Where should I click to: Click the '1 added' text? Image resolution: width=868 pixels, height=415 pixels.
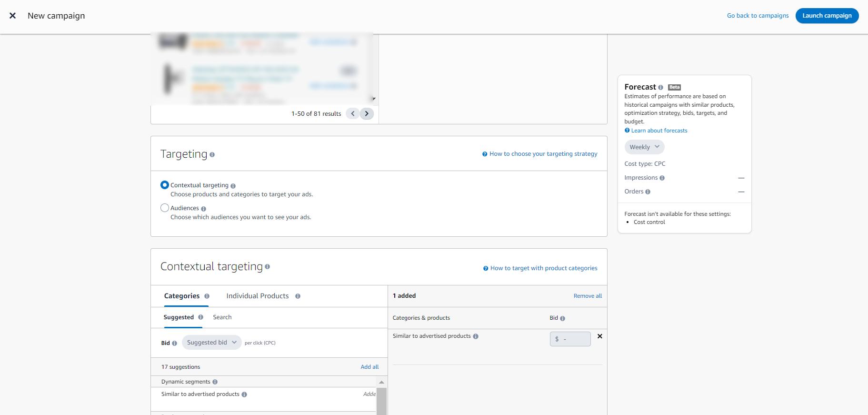tap(404, 296)
